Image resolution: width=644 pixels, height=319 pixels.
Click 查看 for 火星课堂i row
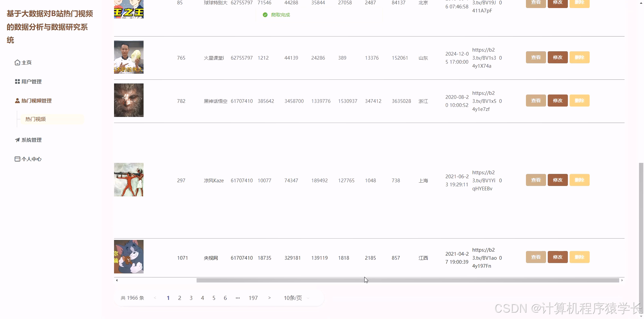[536, 57]
